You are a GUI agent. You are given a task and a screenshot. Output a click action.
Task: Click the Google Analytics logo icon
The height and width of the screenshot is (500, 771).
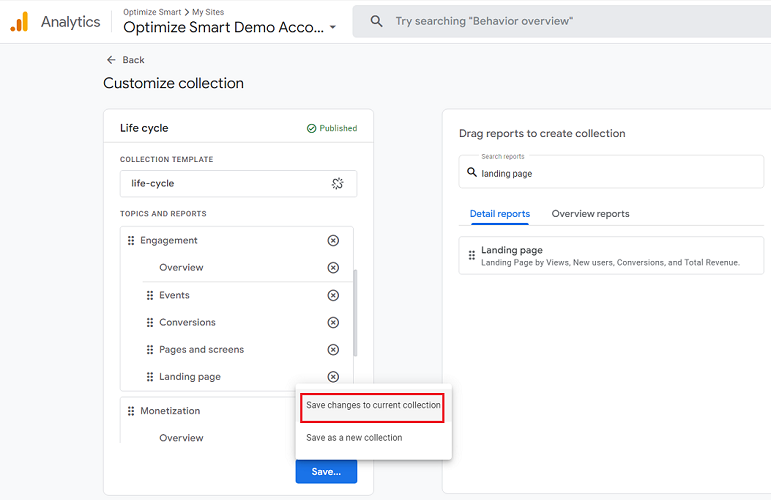(x=19, y=22)
